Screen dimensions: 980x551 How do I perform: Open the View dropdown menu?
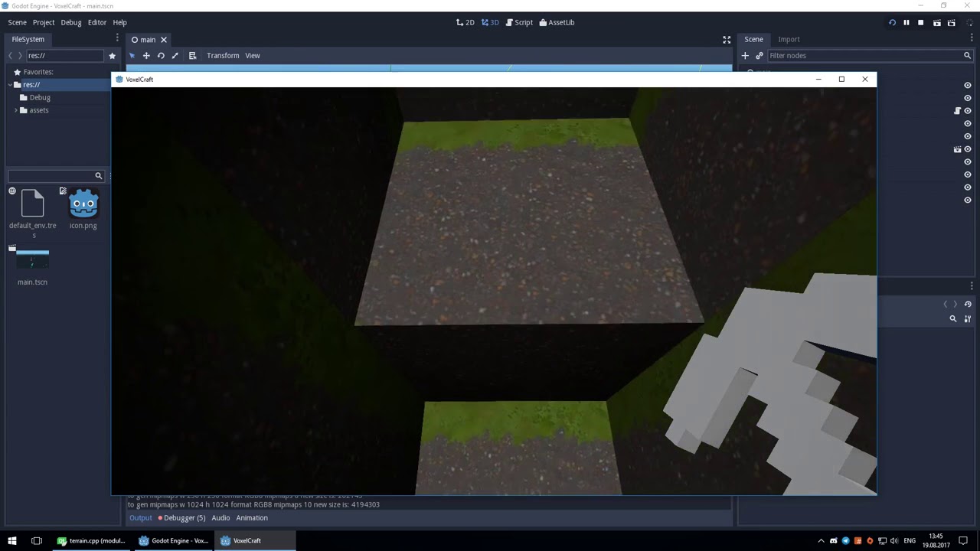click(253, 55)
